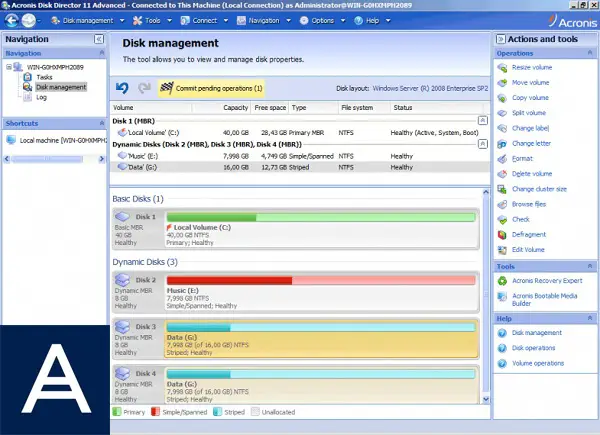Click the Change label icon
The height and width of the screenshot is (435, 600).
502,129
